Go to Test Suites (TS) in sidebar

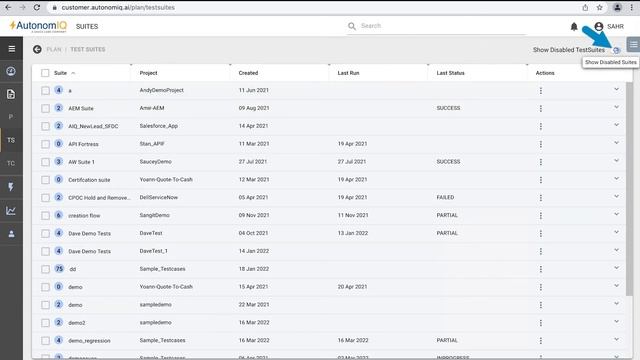coord(11,140)
